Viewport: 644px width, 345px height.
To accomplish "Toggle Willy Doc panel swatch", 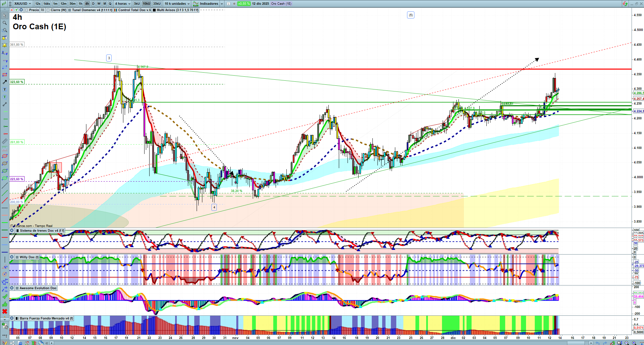I will coord(17,257).
